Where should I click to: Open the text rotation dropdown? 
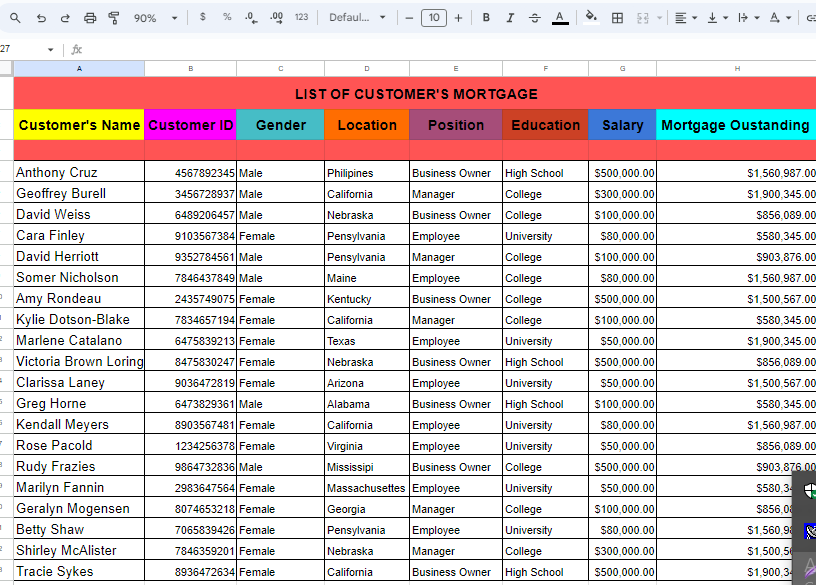click(x=780, y=18)
